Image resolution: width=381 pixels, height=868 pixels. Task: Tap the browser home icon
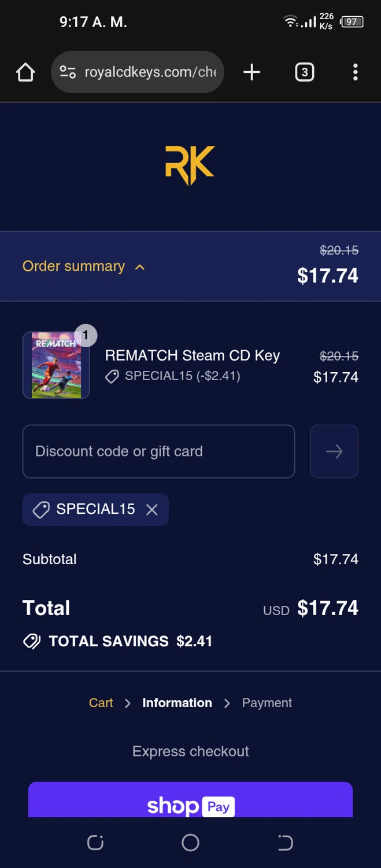tap(25, 72)
